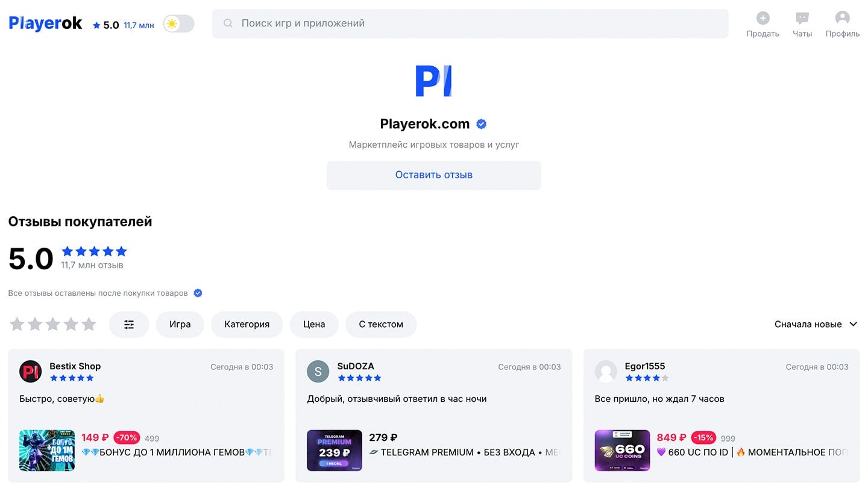Click Bestix Shop's avatar

coord(30,371)
